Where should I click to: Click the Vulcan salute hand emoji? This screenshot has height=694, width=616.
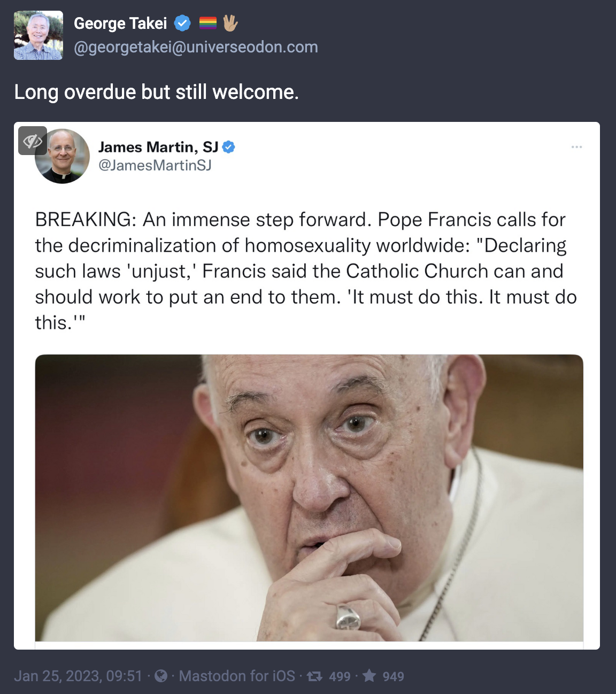230,23
